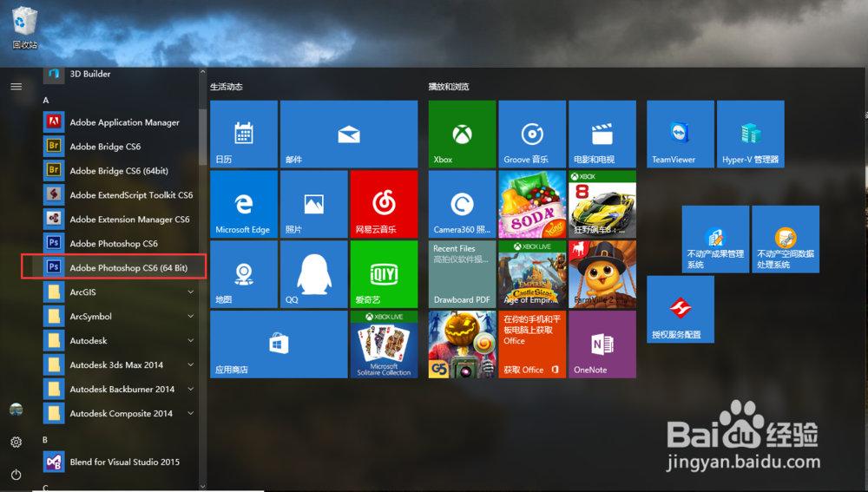Open the 不动产成果管理系统 tile
This screenshot has width=868, height=492.
(715, 239)
